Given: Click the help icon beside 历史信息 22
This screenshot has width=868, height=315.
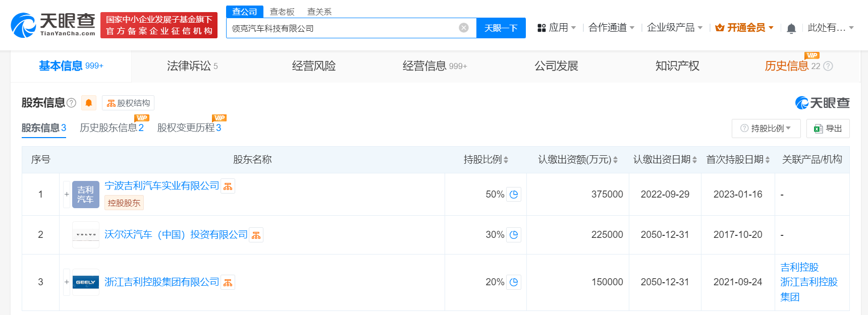Looking at the screenshot, I should point(828,66).
